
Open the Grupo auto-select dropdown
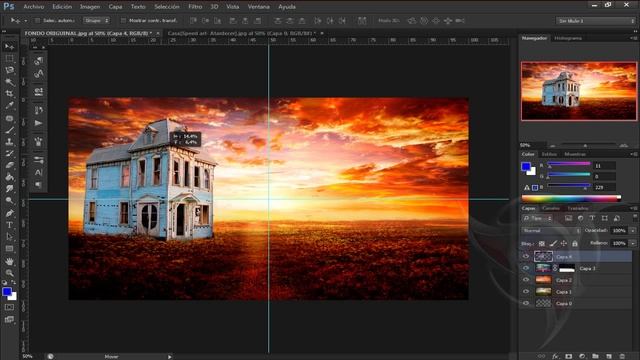point(96,20)
